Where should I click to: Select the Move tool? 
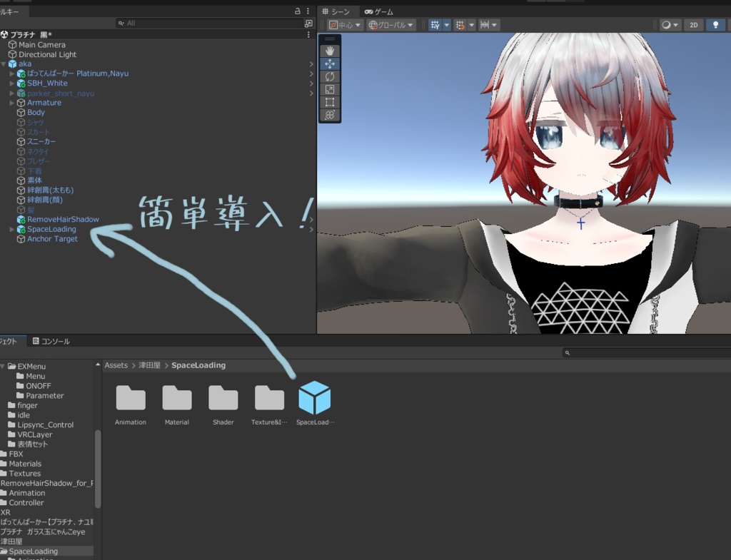[330, 63]
